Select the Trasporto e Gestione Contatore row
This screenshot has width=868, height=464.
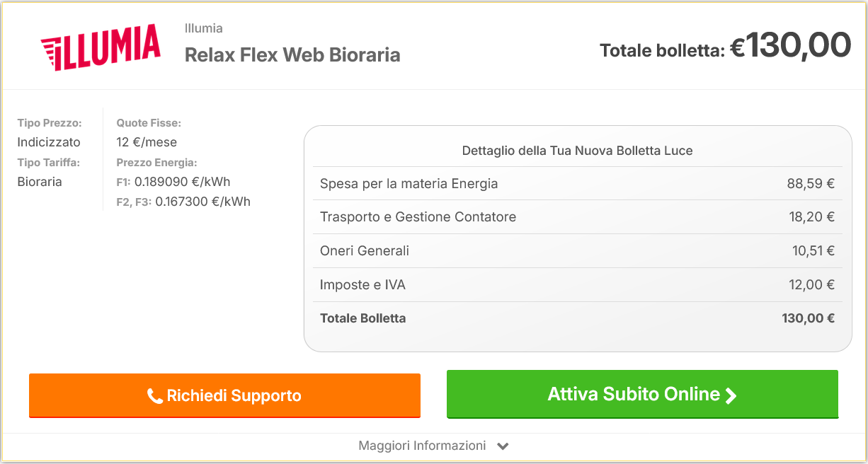pyautogui.click(x=577, y=217)
